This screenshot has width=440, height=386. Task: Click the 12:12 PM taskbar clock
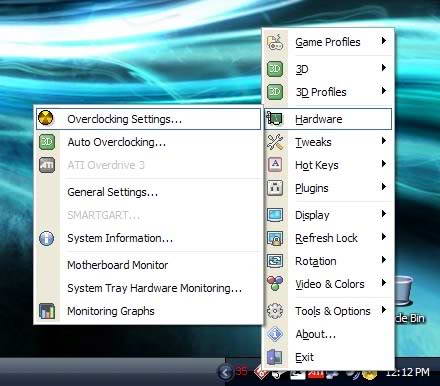tap(407, 372)
